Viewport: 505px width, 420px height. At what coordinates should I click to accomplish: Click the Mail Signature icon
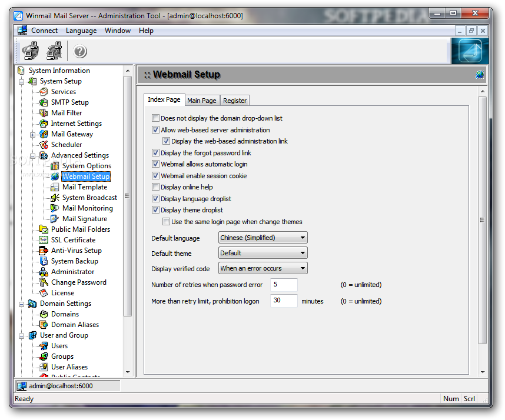coord(55,219)
